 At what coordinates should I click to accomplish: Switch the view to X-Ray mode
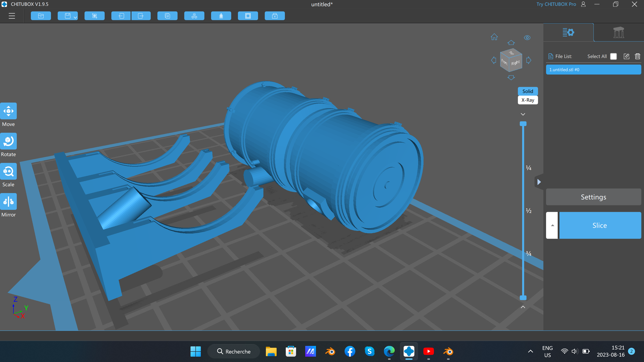(527, 100)
